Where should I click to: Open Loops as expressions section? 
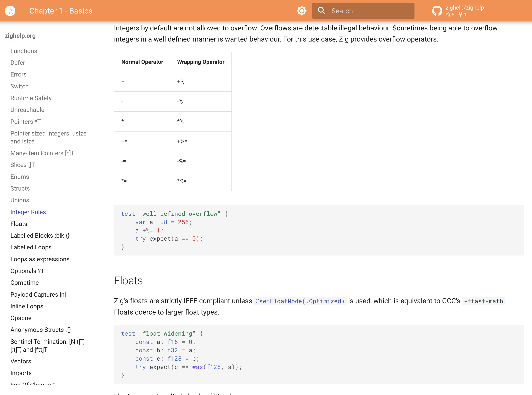[x=40, y=259]
